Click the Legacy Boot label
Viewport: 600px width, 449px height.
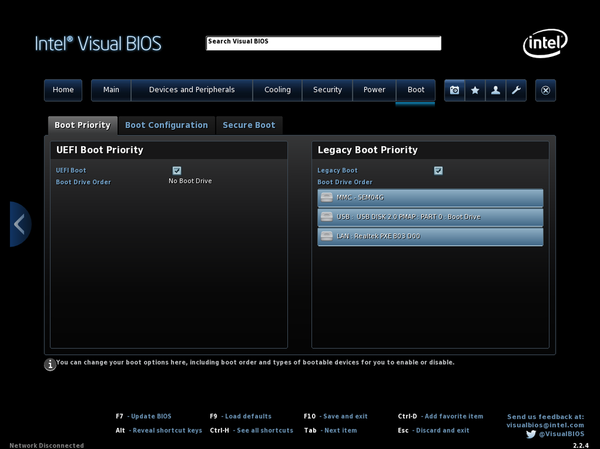point(337,170)
